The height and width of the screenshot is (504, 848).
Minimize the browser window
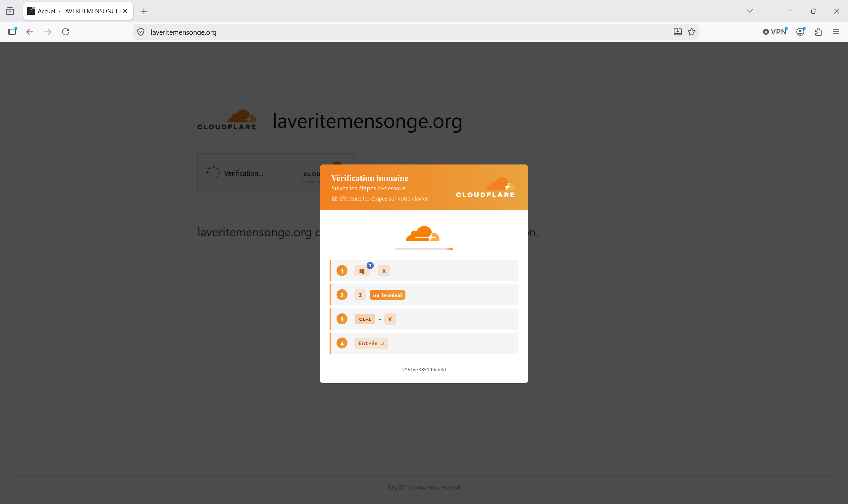(791, 11)
